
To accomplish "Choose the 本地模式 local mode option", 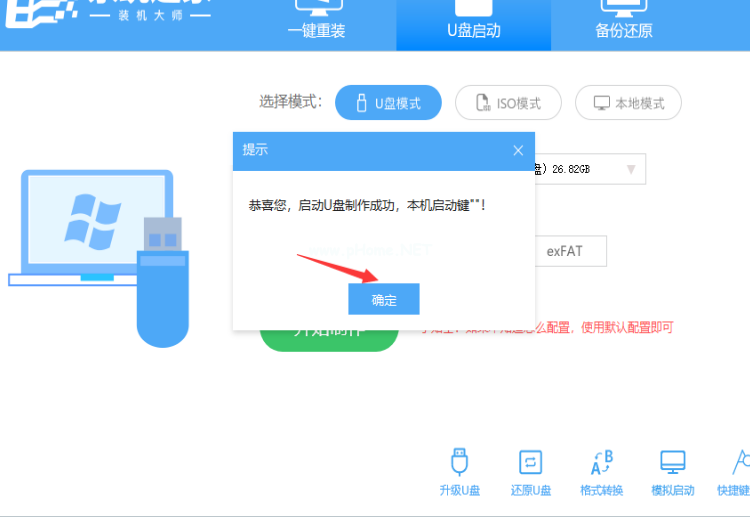I will coord(628,103).
